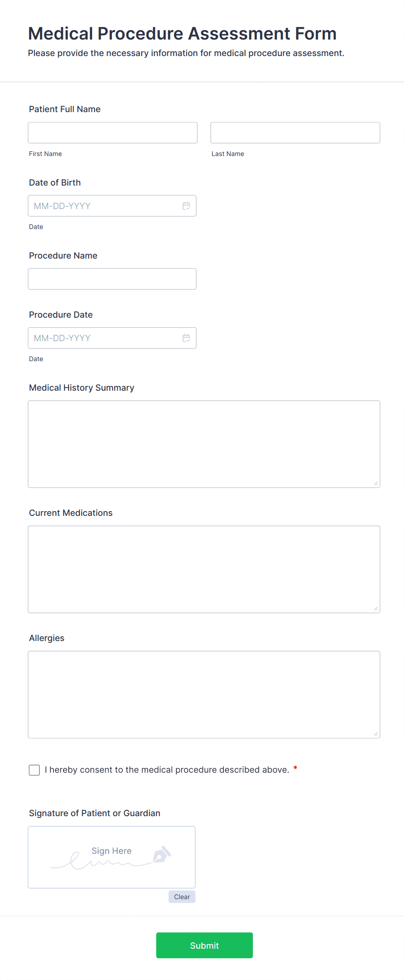This screenshot has width=404, height=980.
Task: Click the Medical Procedure Assessment Form title
Action: pyautogui.click(x=182, y=33)
